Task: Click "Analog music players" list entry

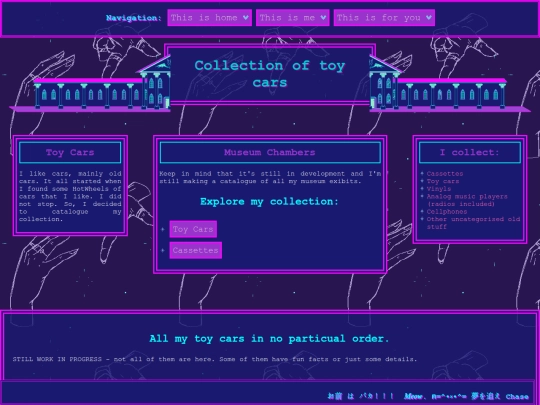Action: pos(467,200)
